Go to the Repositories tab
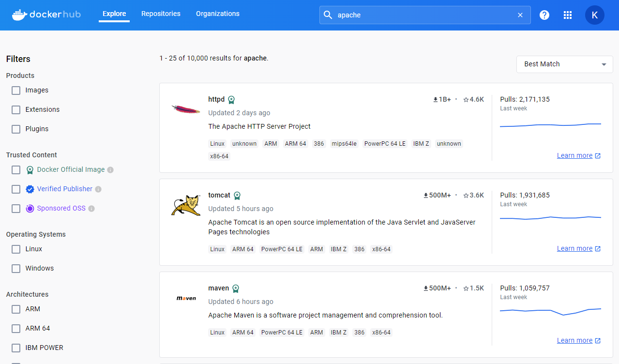This screenshot has width=619, height=364. click(x=161, y=14)
